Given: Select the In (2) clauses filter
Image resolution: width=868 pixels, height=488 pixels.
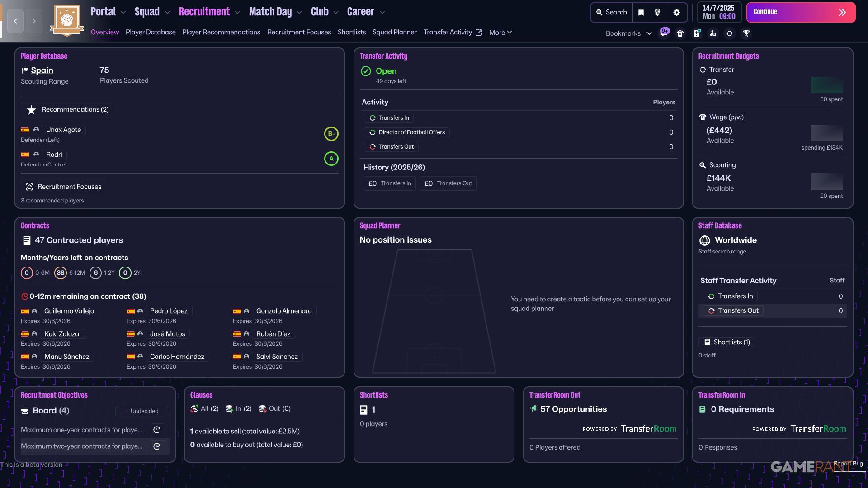Looking at the screenshot, I should click(x=239, y=408).
